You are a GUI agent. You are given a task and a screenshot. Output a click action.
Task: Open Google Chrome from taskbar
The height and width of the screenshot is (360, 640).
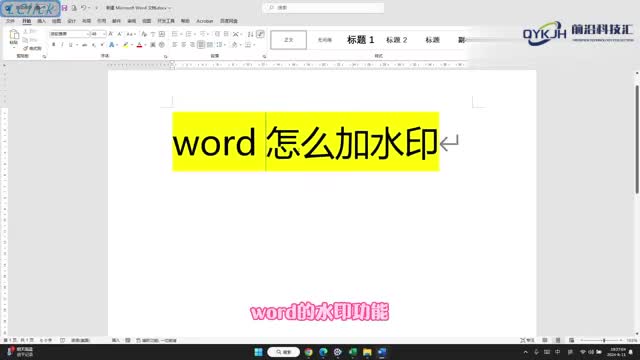tap(309, 352)
